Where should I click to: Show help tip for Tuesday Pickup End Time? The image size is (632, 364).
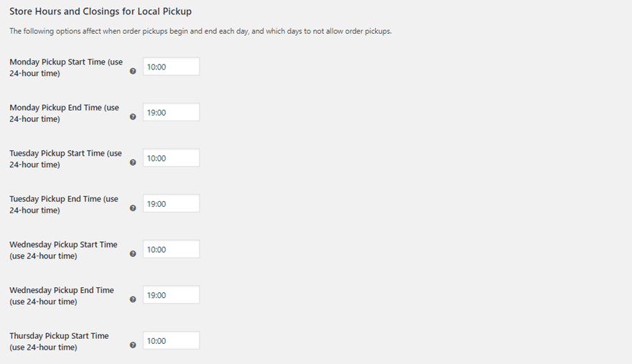(133, 208)
